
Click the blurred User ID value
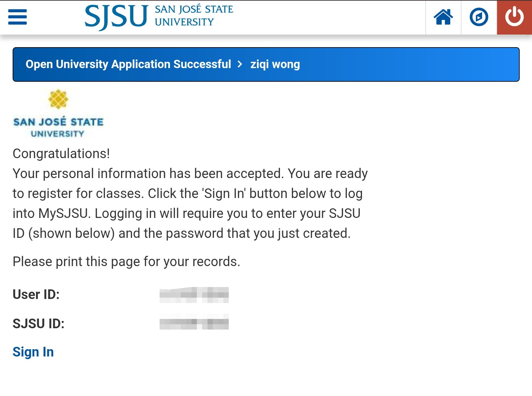194,295
